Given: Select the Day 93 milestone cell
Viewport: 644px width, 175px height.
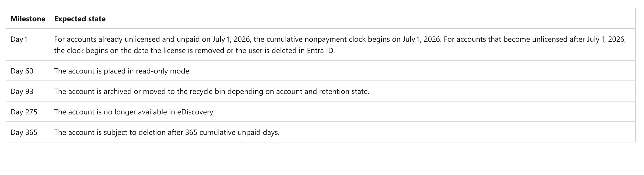Looking at the screenshot, I should click(x=22, y=92).
